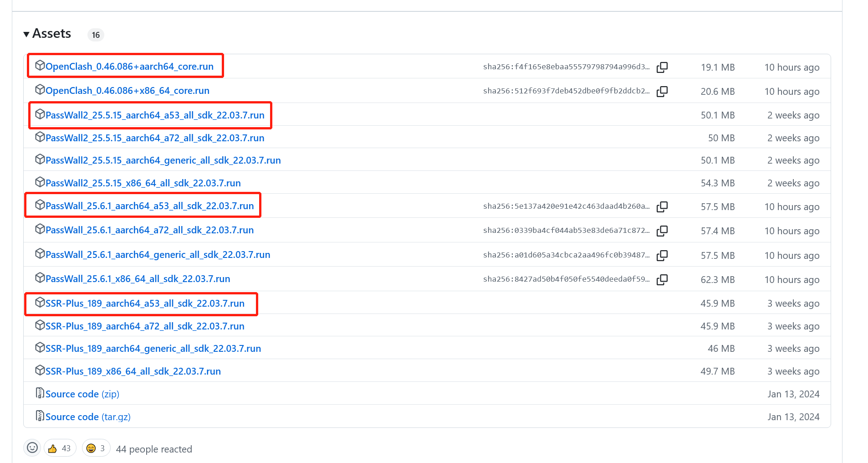The width and height of the screenshot is (868, 463).
Task: Click package icon beside PassWall2 aarch64_a53
Action: click(x=40, y=114)
